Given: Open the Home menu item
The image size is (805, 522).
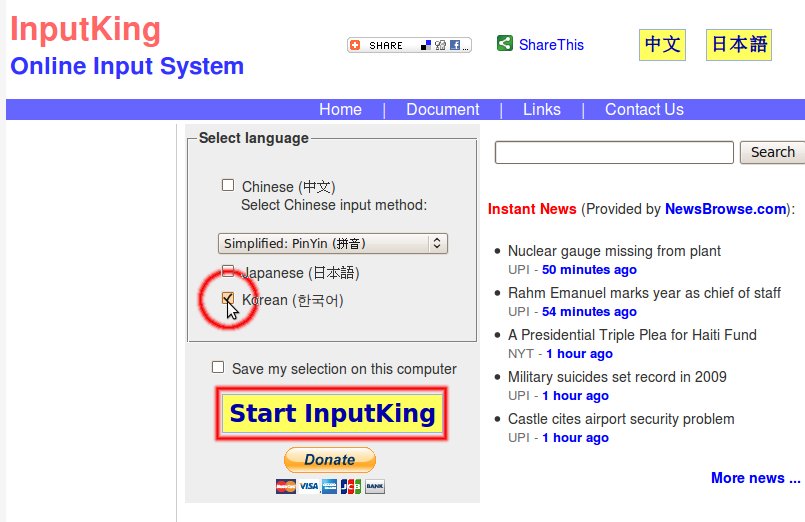Looking at the screenshot, I should [x=340, y=109].
